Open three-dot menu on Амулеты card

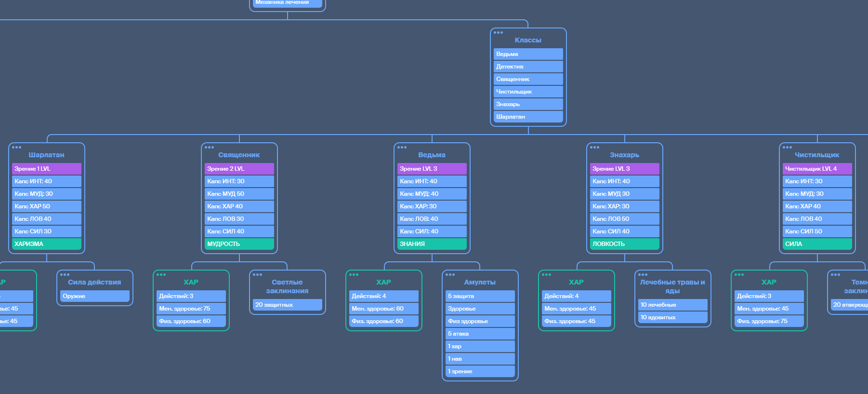pos(450,275)
